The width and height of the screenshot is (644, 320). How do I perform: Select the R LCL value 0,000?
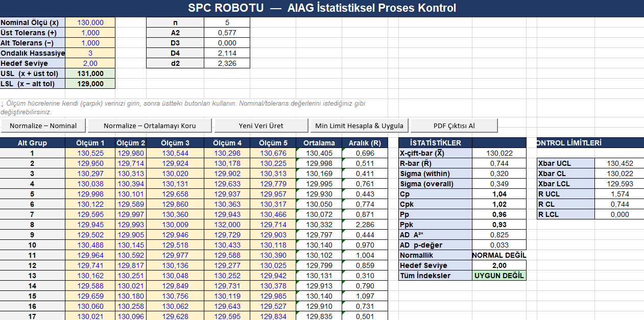coord(619,214)
